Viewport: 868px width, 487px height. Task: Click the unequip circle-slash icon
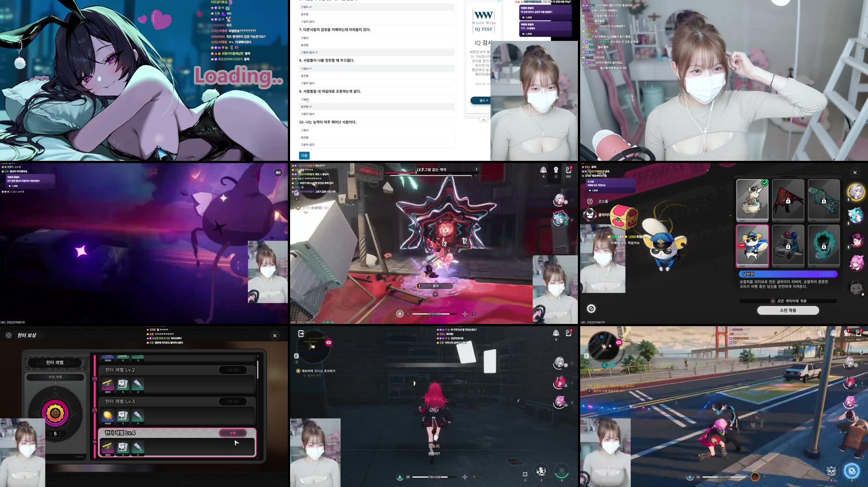pyautogui.click(x=591, y=309)
